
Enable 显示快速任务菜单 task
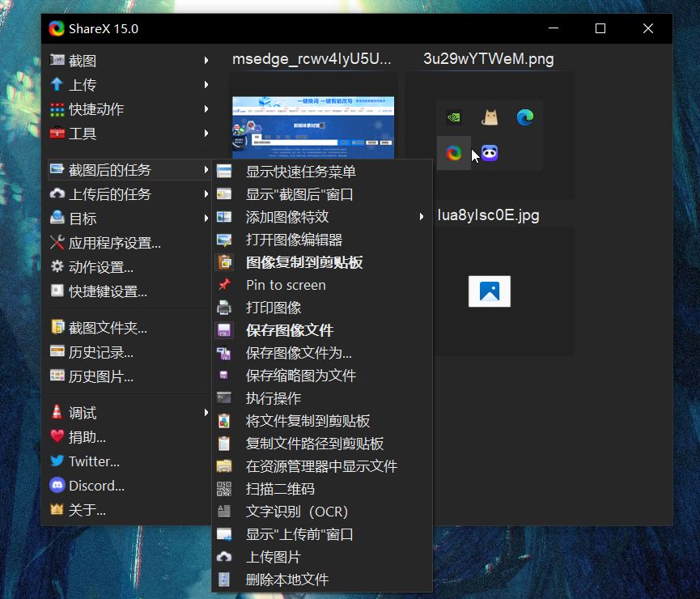[x=322, y=172]
